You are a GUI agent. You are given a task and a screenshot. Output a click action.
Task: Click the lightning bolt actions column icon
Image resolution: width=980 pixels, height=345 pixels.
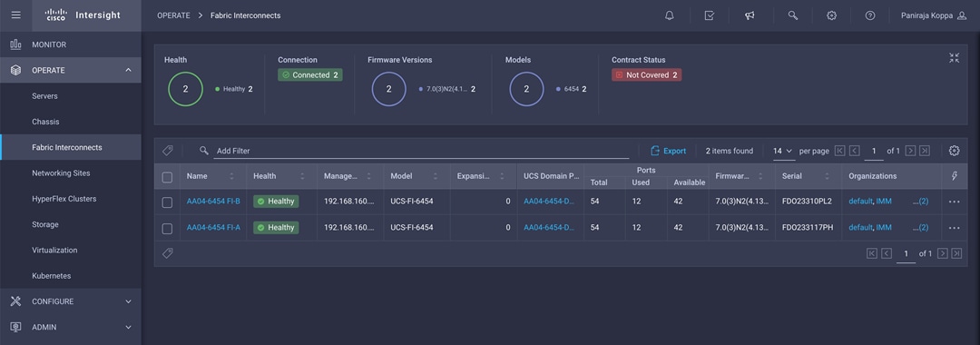click(955, 176)
